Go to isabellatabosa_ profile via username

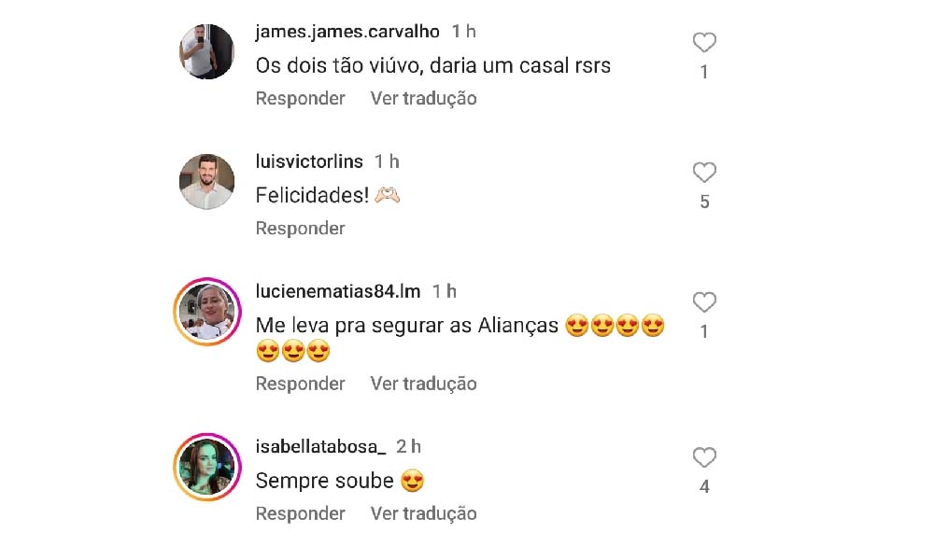320,446
